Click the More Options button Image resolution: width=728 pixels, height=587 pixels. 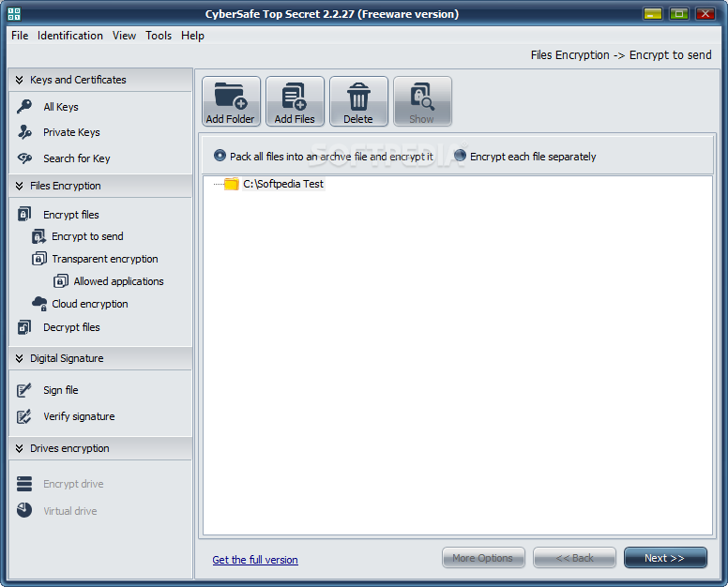click(x=483, y=558)
